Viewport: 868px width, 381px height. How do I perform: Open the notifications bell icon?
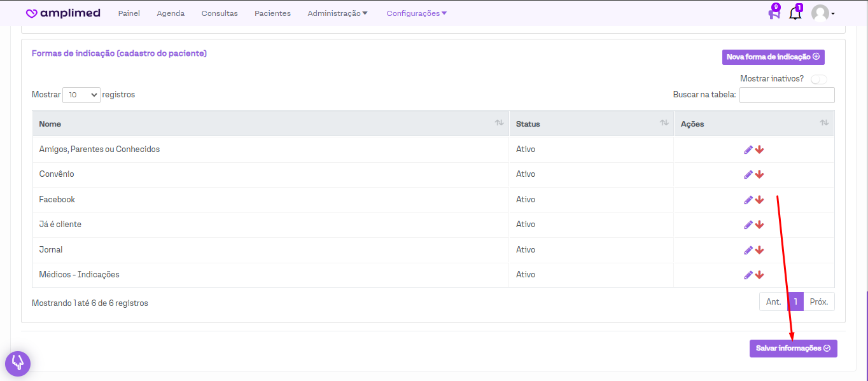point(795,13)
